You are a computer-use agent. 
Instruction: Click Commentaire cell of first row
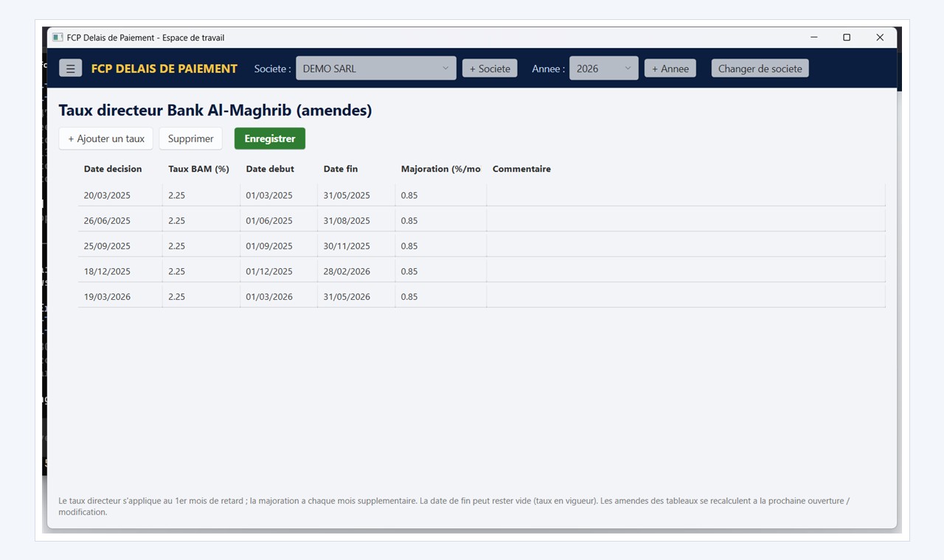tap(686, 195)
